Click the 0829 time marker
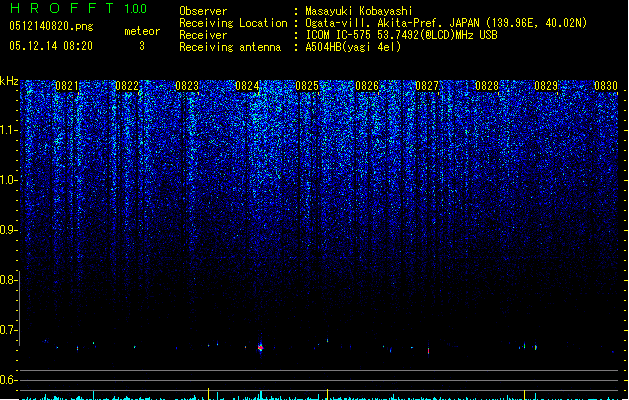The image size is (629, 400). point(546,86)
